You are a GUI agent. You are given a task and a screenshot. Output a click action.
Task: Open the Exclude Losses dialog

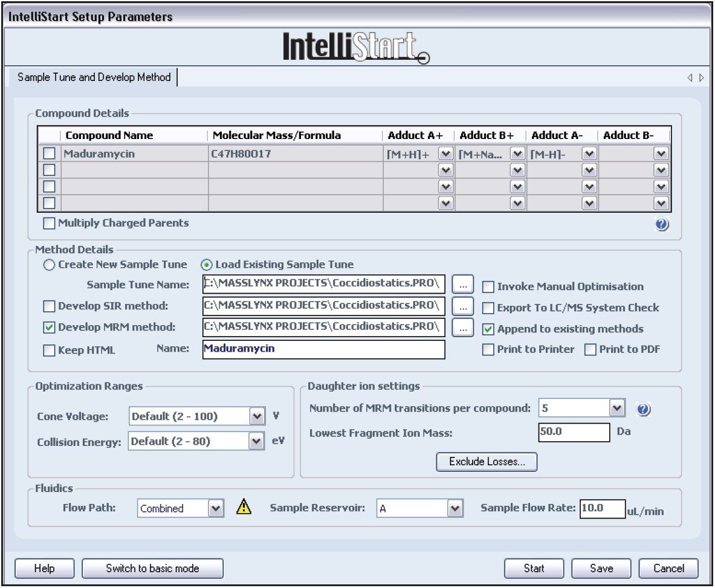pos(487,462)
